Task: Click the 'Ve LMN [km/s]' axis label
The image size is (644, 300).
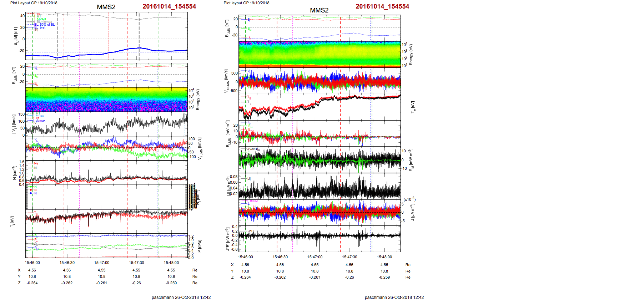Action: [x=226, y=81]
